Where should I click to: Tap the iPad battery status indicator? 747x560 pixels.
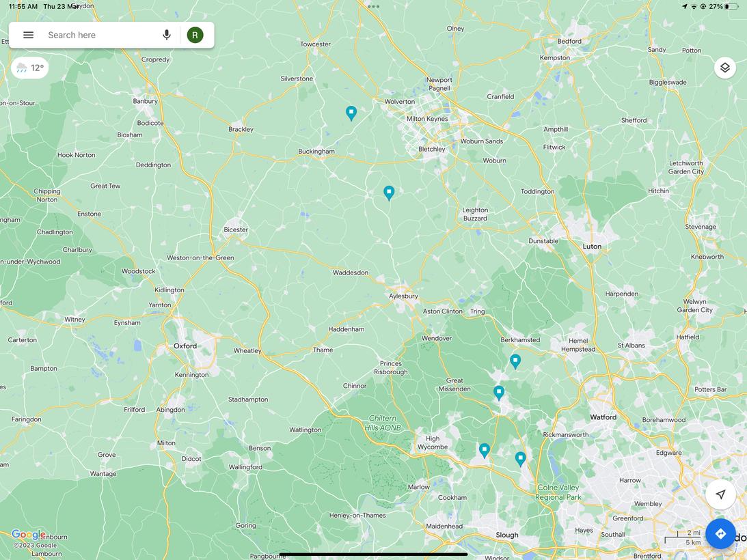pyautogui.click(x=731, y=6)
